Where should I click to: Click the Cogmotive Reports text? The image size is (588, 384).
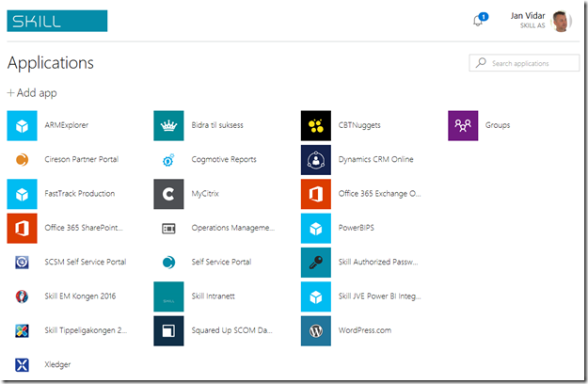[224, 159]
